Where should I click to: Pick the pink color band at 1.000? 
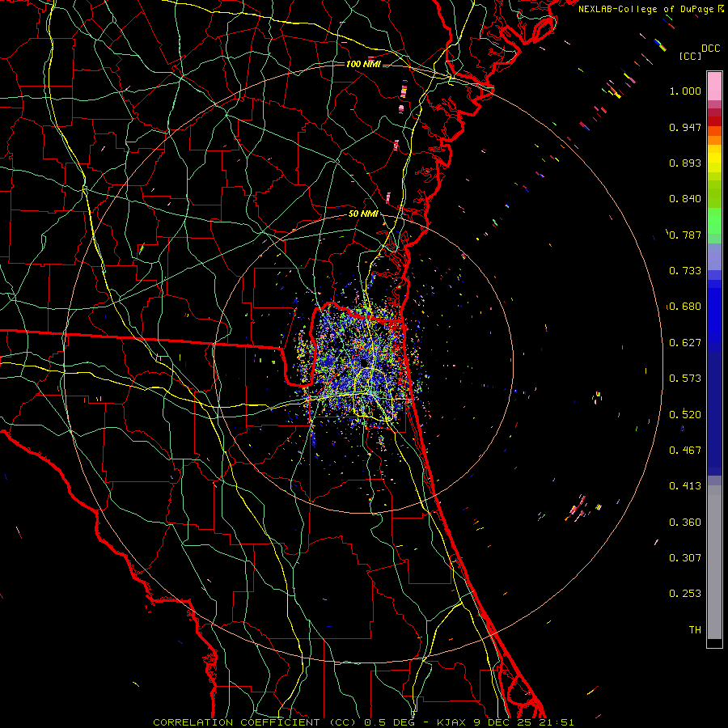[714, 87]
